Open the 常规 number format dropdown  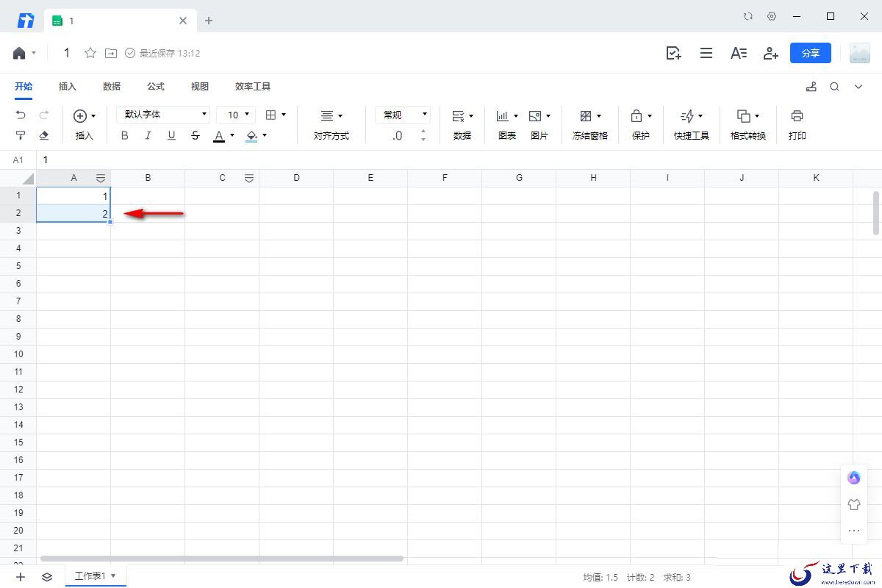(403, 115)
